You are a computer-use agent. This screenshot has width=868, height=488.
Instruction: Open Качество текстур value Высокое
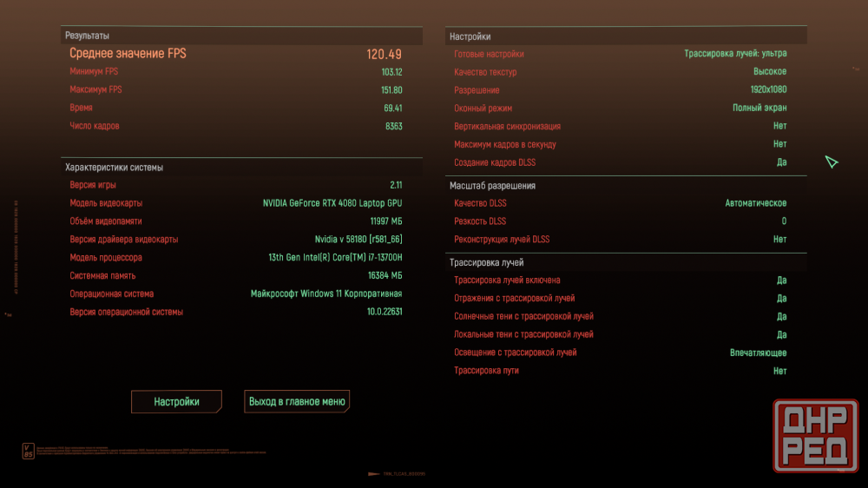click(x=769, y=72)
